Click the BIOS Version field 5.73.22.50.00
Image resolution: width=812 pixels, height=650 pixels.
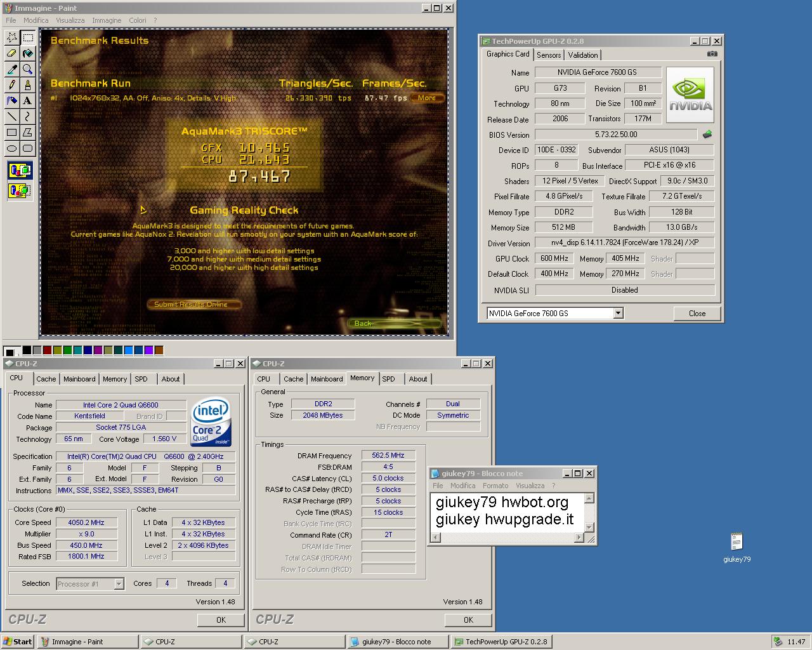616,135
